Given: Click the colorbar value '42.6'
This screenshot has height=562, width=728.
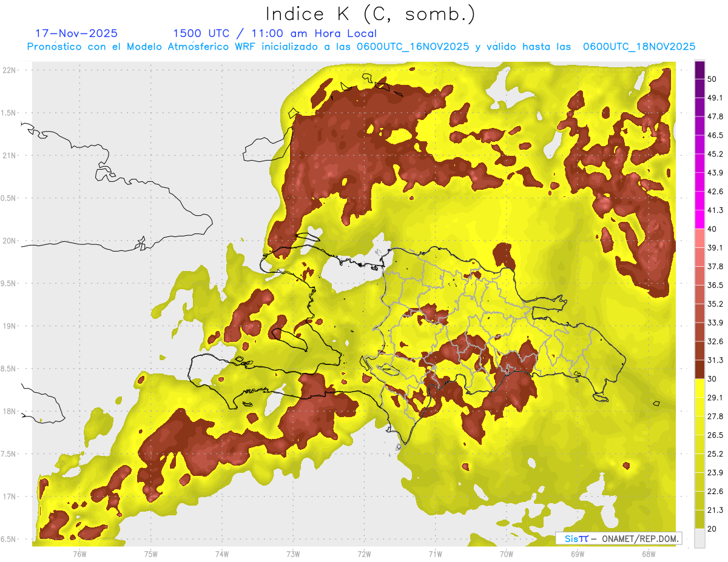Looking at the screenshot, I should 715,192.
